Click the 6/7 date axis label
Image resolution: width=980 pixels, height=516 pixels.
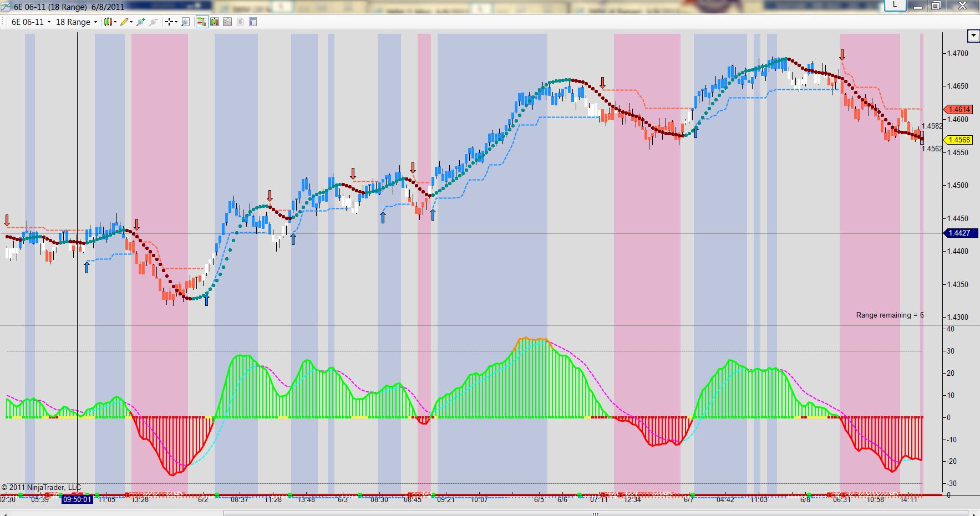coord(688,500)
